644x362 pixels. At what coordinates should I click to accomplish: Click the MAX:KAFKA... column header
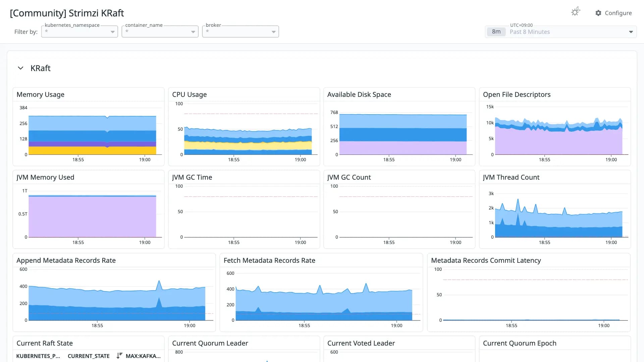pyautogui.click(x=143, y=356)
